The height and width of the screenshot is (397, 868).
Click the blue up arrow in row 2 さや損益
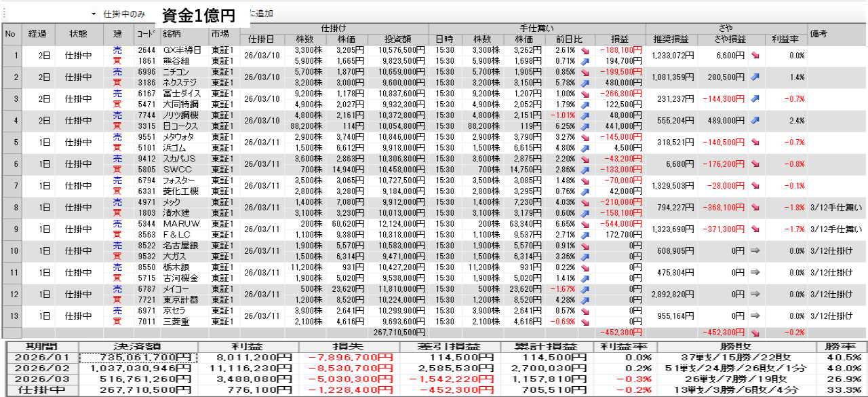pos(754,77)
